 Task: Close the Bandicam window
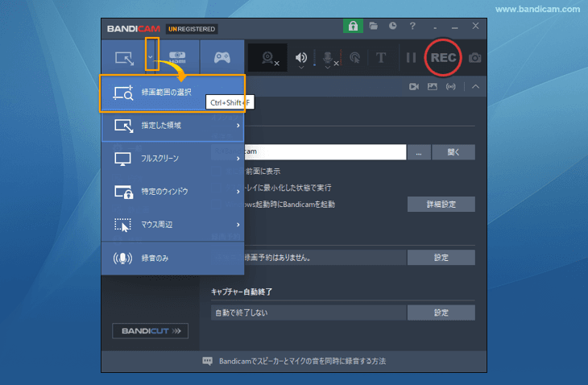pyautogui.click(x=475, y=26)
